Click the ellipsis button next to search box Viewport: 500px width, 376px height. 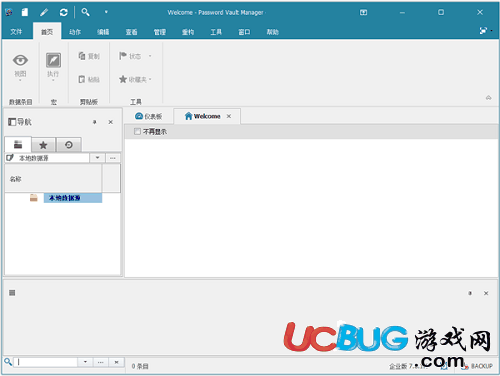point(101,362)
